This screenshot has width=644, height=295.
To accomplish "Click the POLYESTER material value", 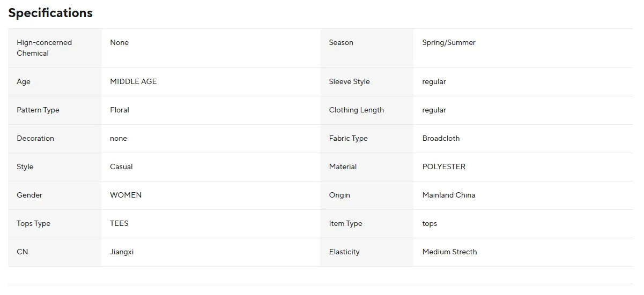I will (x=444, y=167).
